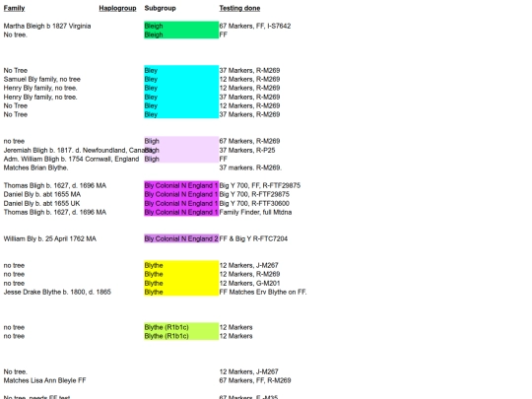The height and width of the screenshot is (399, 532).
Task: Select 'Martha Bleigh b 1827 Virginia' cell
Action: point(47,27)
